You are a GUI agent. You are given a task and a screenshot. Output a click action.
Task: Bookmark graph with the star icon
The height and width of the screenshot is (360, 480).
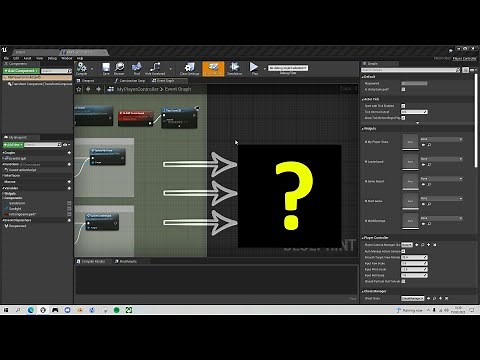point(79,89)
